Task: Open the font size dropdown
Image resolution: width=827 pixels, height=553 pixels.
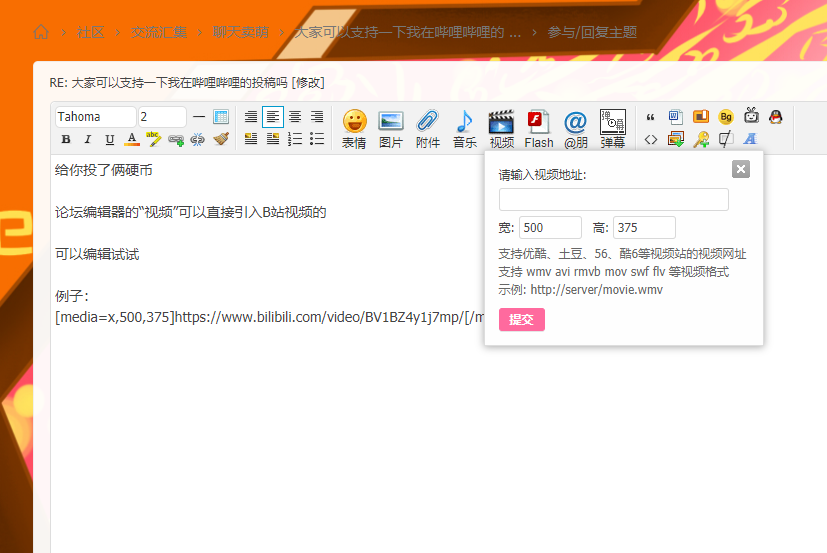Action: coord(162,117)
